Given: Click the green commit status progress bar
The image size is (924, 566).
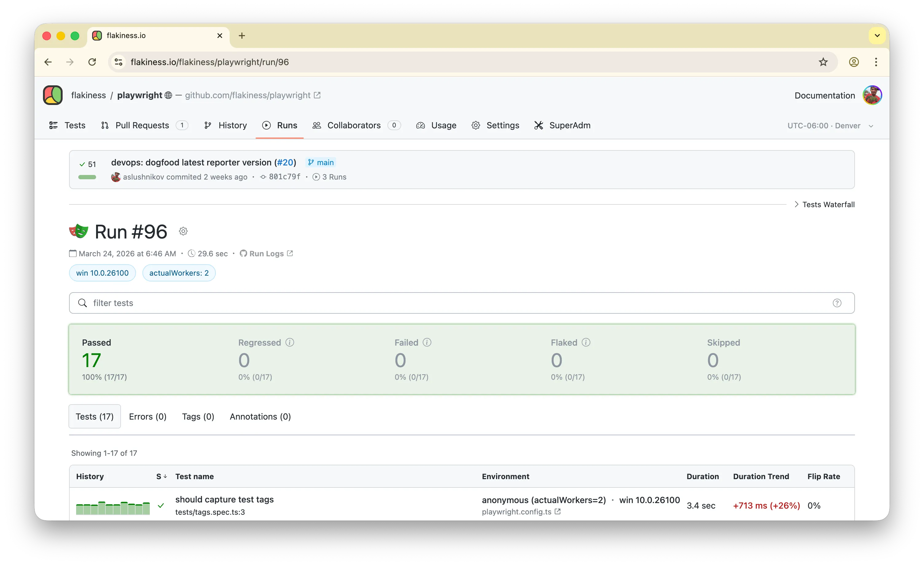Looking at the screenshot, I should [87, 177].
